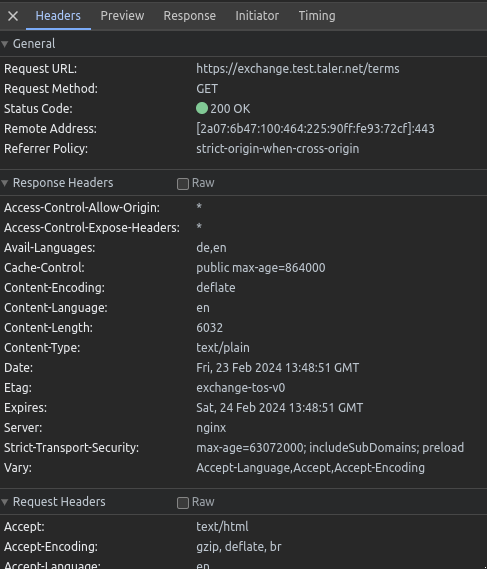Click the Request URL value

coord(298,69)
